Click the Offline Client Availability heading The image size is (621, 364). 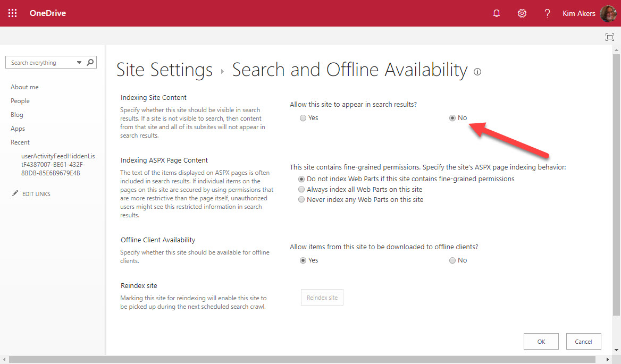click(x=157, y=240)
